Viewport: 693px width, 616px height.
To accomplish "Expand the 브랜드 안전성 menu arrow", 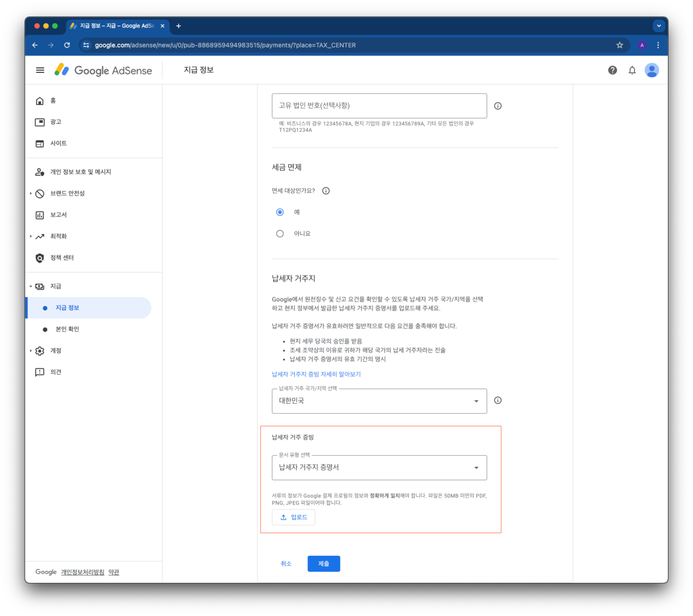I will coord(31,193).
